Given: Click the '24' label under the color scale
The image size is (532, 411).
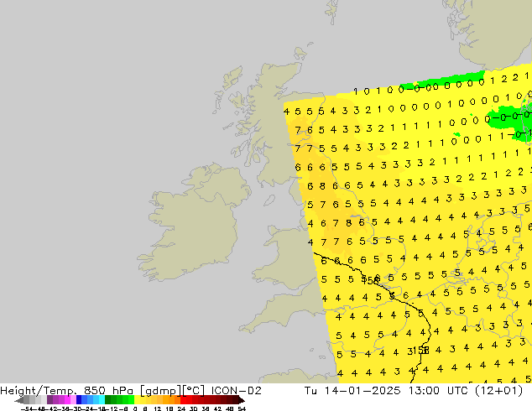Looking at the screenshot, I should click(181, 408).
